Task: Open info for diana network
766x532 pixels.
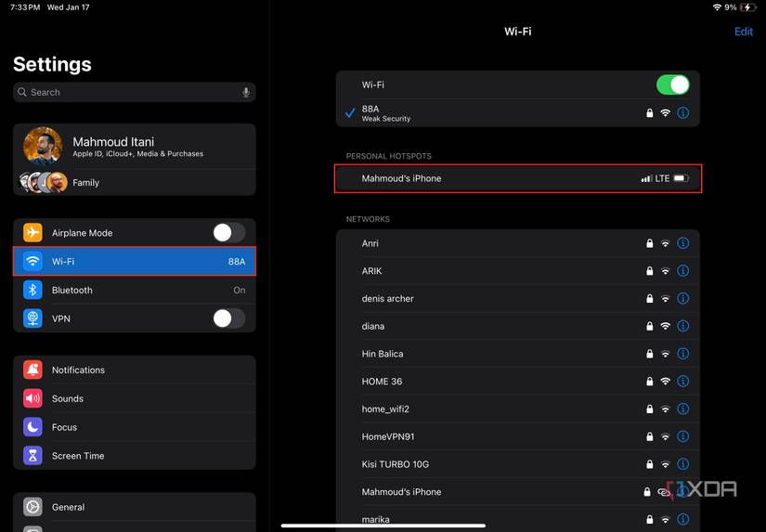Action: (683, 326)
